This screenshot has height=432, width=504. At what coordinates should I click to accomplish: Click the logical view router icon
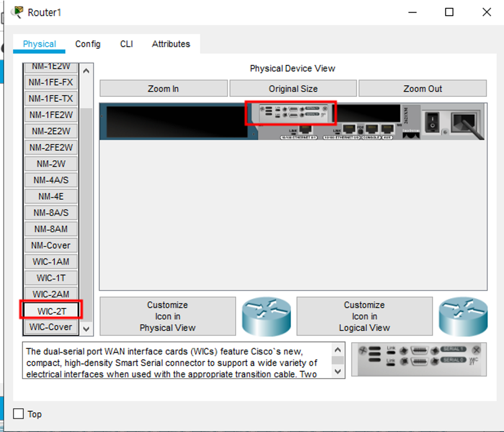tap(463, 316)
